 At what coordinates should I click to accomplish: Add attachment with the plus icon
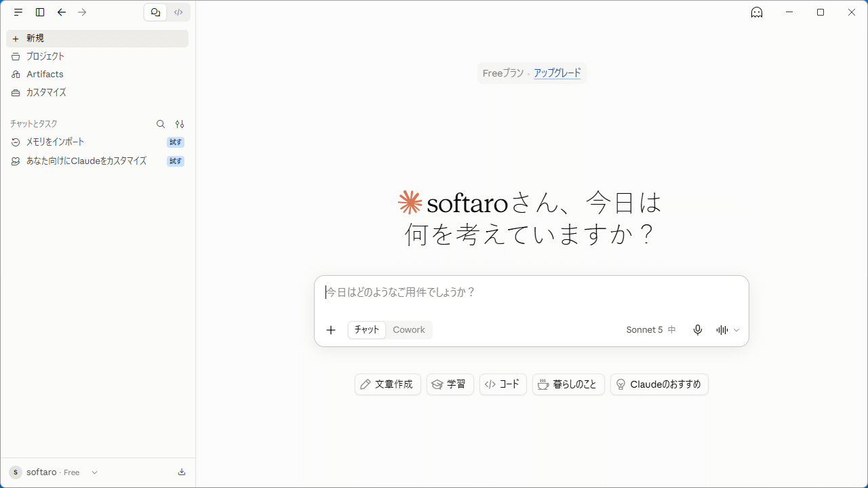[331, 330]
